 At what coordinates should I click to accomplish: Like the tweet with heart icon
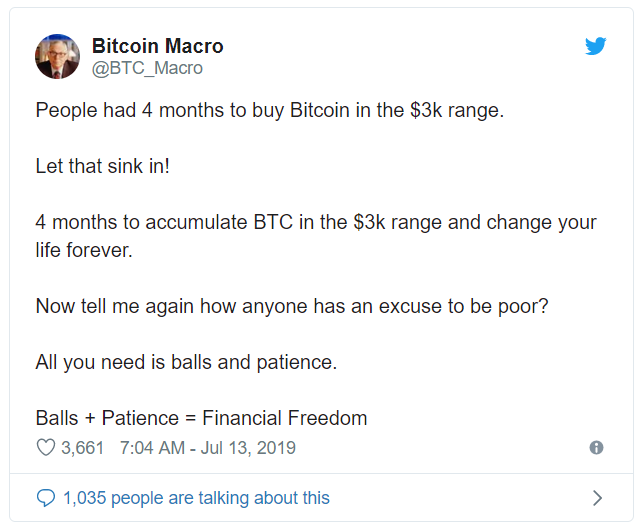tap(45, 448)
